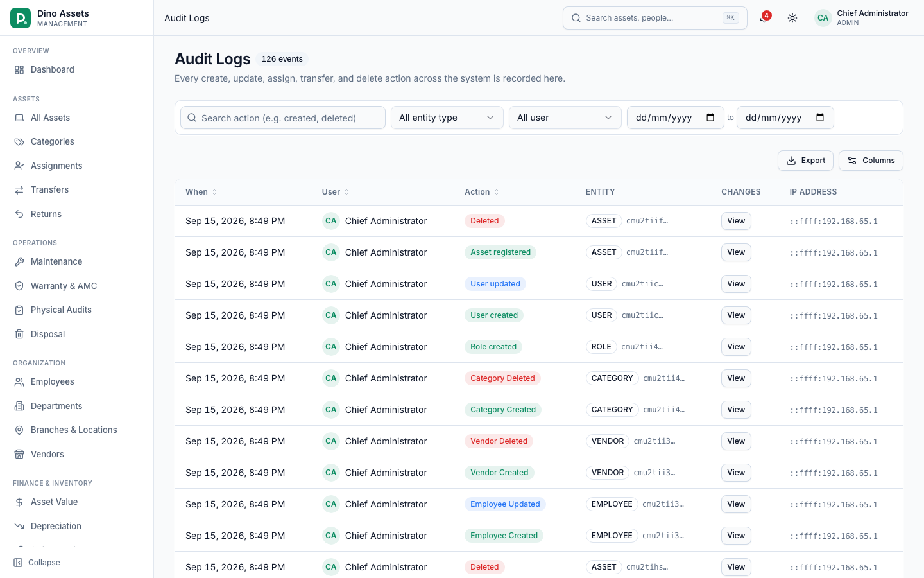The height and width of the screenshot is (578, 924).
Task: Open the All entity type dropdown
Action: pos(447,118)
